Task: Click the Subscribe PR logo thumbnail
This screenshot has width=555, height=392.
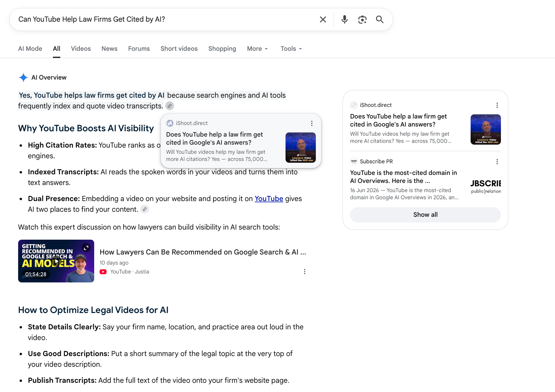Action: coord(485,186)
